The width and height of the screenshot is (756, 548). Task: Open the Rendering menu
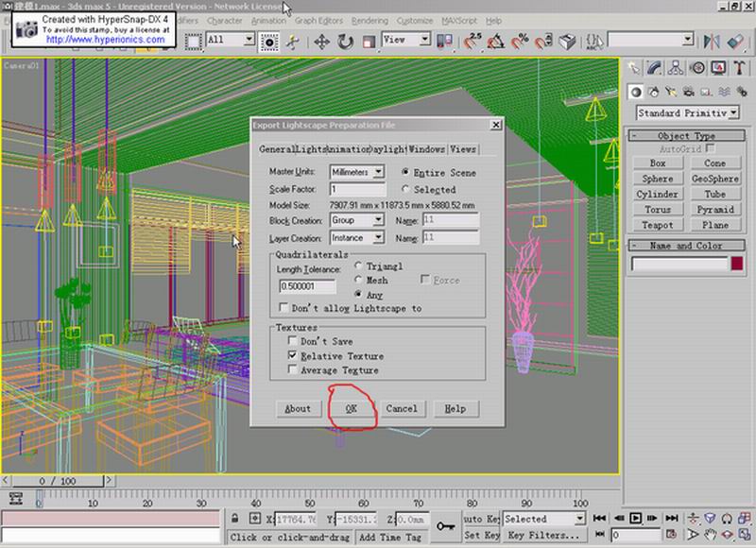tap(369, 20)
